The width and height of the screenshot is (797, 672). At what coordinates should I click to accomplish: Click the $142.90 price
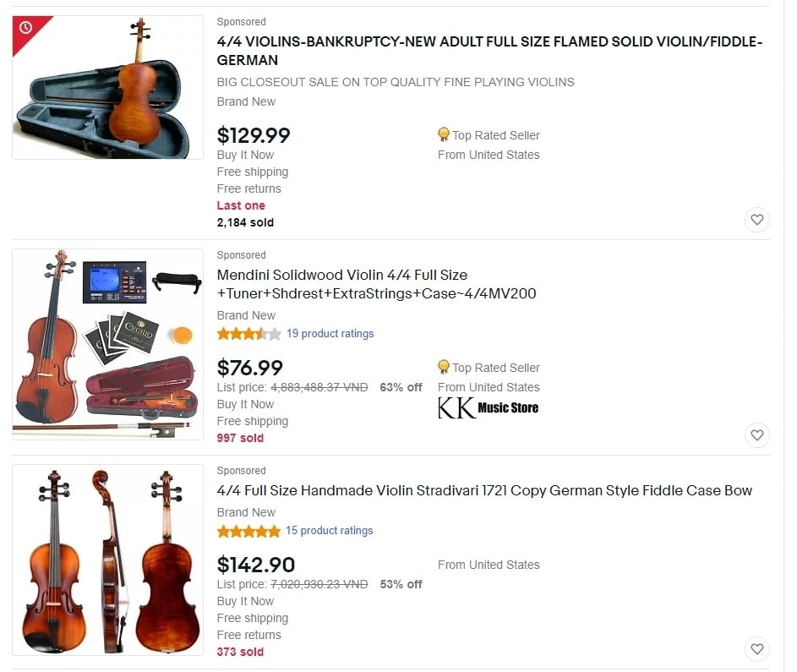pyautogui.click(x=256, y=565)
